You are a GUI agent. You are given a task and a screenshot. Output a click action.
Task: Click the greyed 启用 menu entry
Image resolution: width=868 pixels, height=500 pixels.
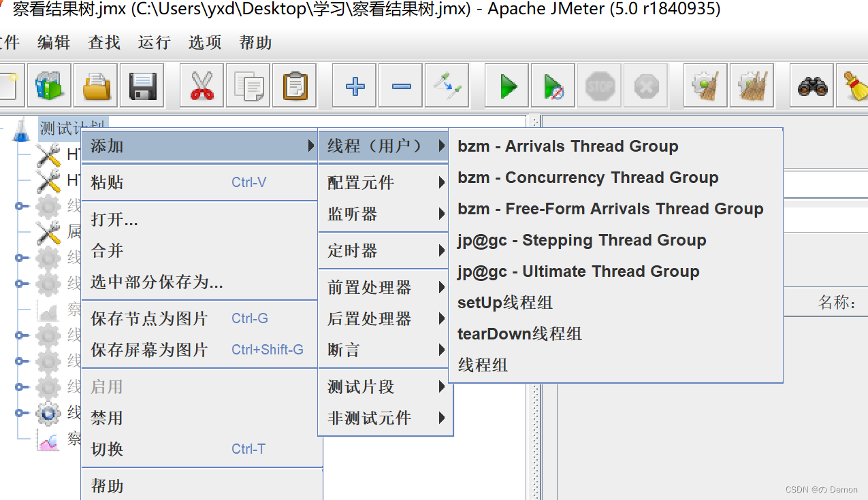coord(199,386)
